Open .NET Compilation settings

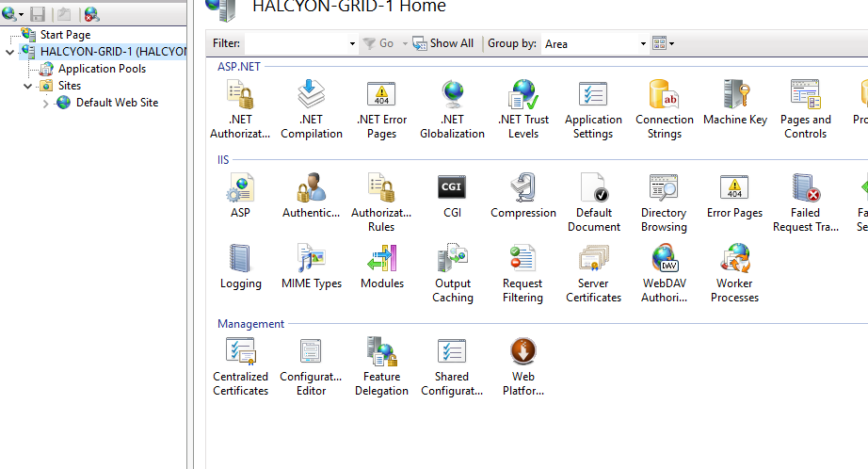click(311, 109)
